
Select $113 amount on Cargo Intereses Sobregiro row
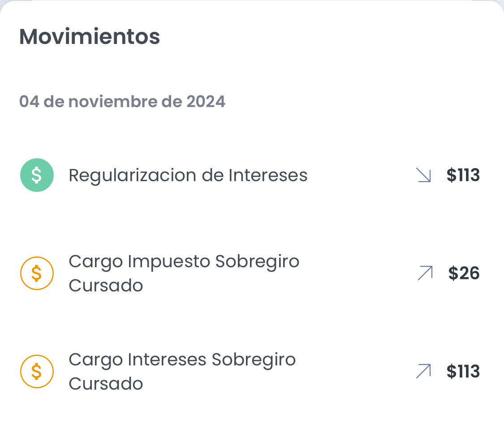pos(463,371)
